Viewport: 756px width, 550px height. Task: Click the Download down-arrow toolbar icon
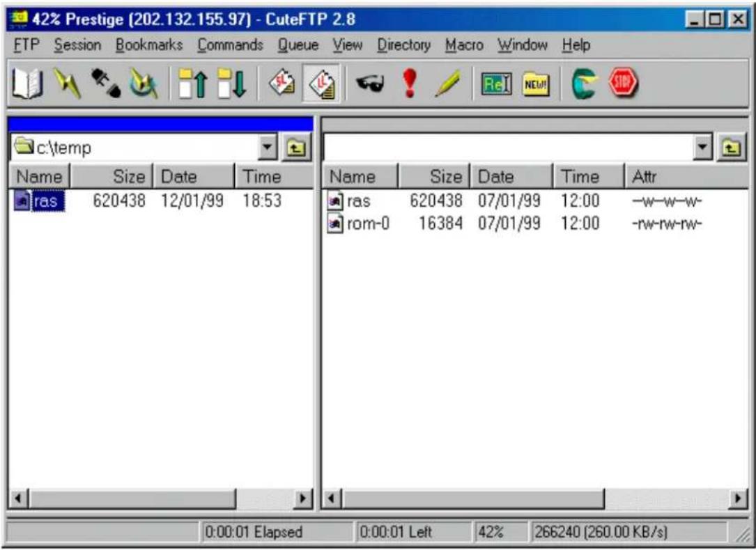pyautogui.click(x=232, y=84)
